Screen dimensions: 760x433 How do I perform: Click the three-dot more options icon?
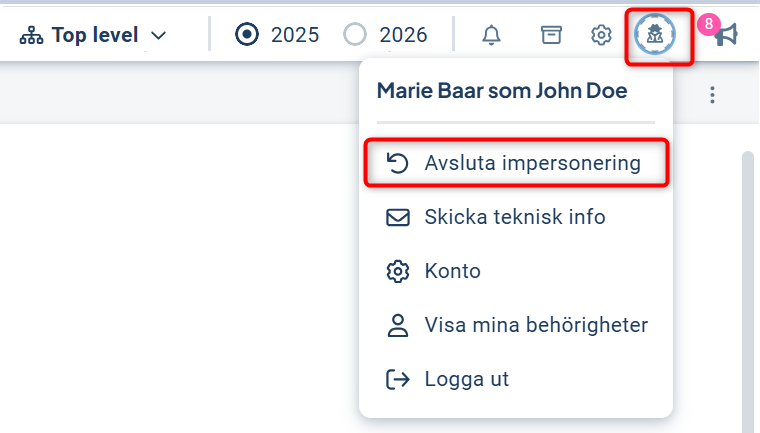(712, 95)
